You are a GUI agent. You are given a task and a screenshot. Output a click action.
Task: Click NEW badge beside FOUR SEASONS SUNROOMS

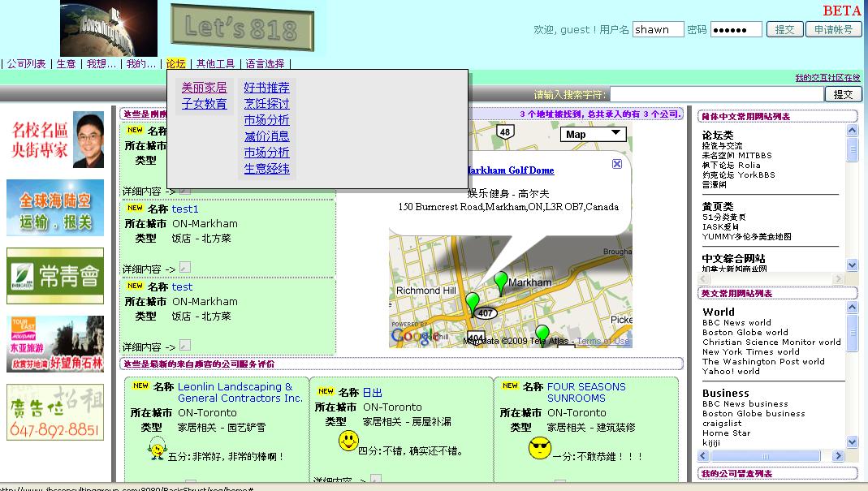[x=510, y=385]
